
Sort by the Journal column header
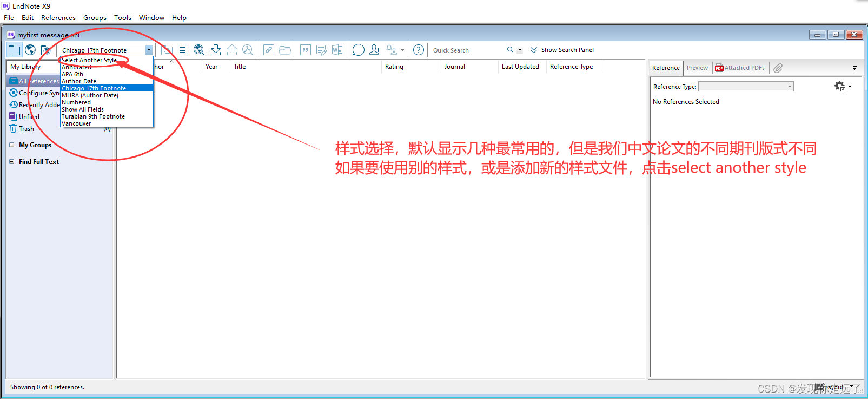pyautogui.click(x=470, y=67)
